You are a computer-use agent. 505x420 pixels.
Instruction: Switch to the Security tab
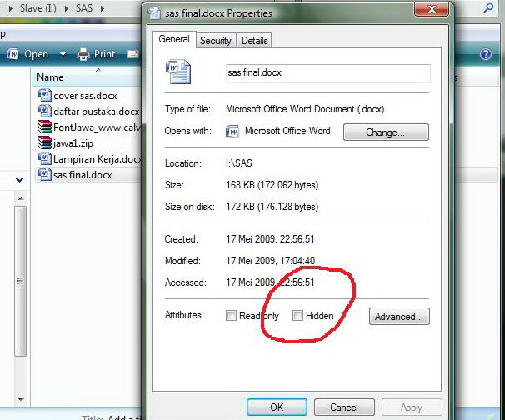point(216,41)
